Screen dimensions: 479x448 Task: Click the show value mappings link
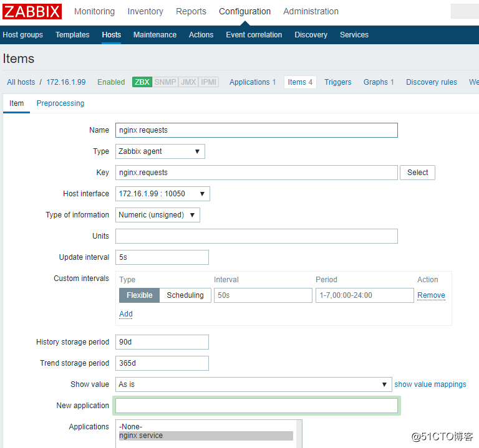click(430, 384)
